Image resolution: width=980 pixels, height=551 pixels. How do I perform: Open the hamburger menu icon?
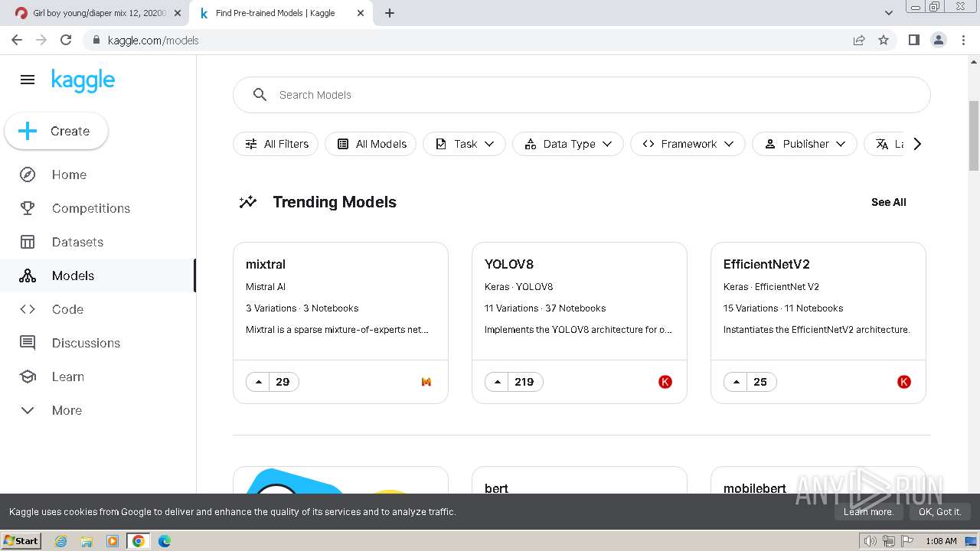(28, 80)
